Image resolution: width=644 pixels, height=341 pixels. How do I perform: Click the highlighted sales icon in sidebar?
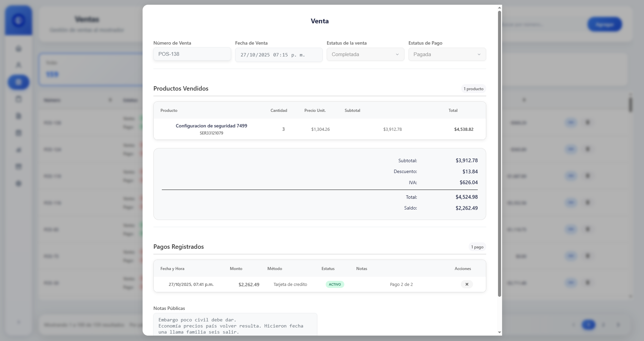click(x=19, y=82)
